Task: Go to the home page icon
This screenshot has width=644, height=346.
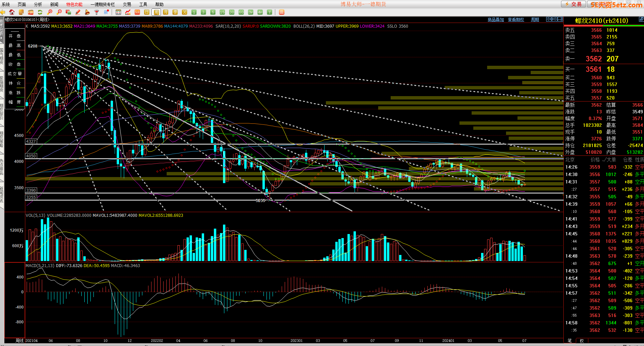Action: pos(12,12)
